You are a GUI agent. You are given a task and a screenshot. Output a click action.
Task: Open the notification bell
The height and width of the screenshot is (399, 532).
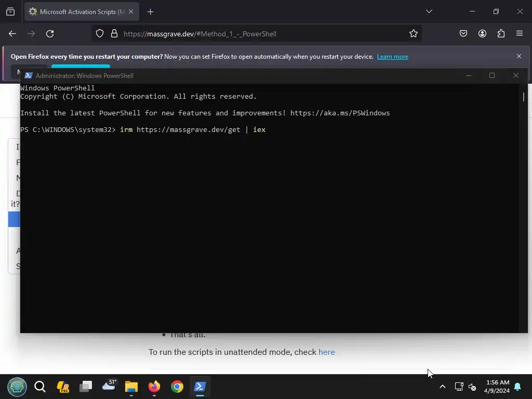[518, 387]
